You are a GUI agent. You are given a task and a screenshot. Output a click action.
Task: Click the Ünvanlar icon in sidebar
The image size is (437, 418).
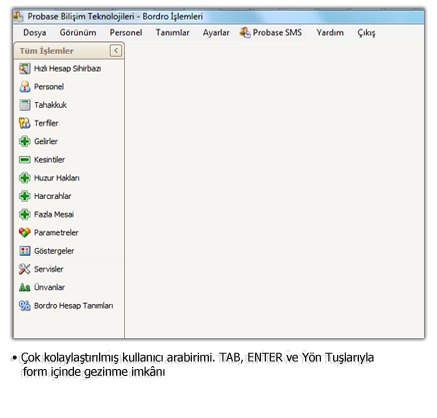tap(25, 287)
